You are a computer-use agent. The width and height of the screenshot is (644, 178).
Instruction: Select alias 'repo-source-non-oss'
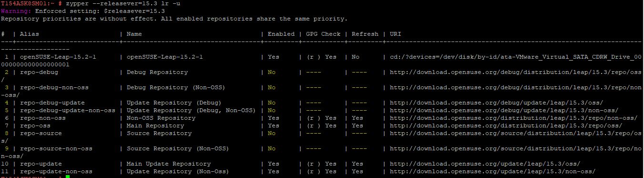[x=56, y=148]
